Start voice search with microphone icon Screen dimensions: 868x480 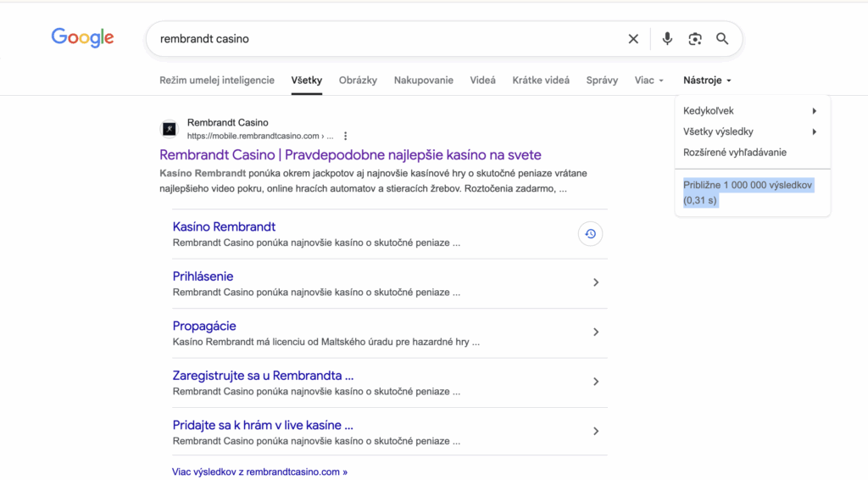click(667, 39)
